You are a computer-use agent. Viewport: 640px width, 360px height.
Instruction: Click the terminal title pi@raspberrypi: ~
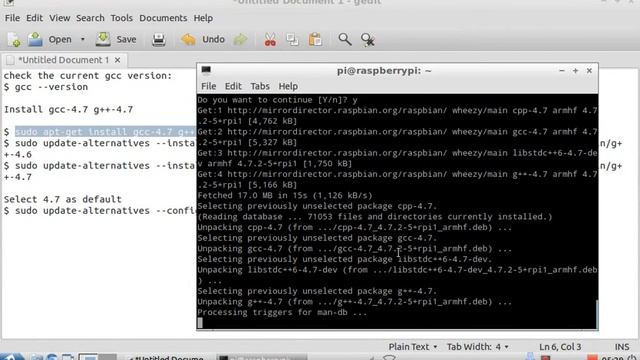[x=384, y=71]
